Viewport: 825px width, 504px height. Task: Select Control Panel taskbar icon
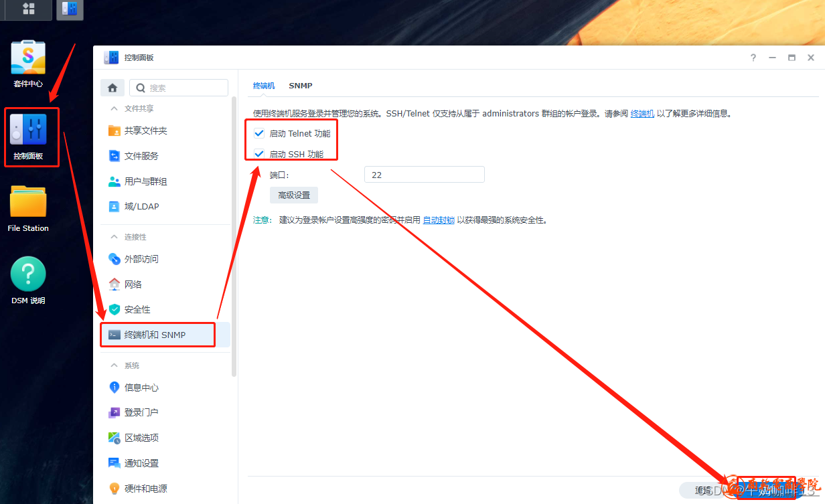coord(70,9)
